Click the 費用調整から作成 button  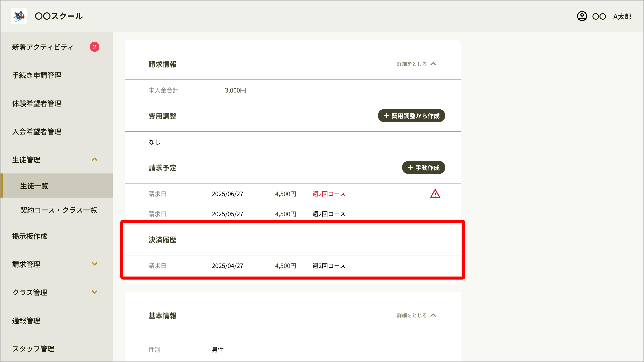(x=412, y=116)
